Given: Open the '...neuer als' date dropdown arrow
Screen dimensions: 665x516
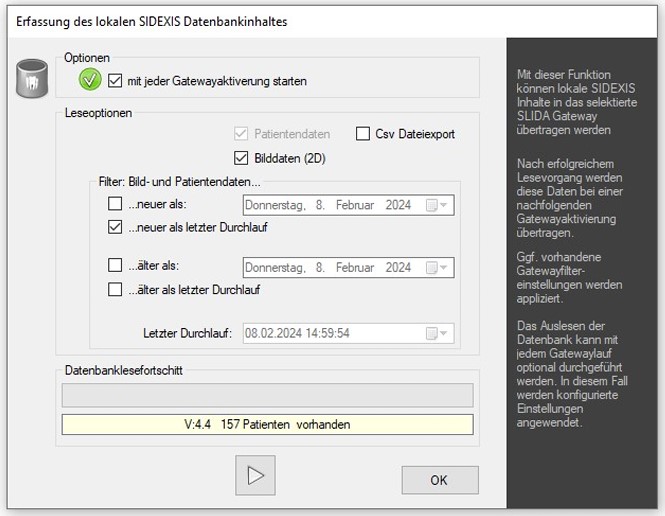Looking at the screenshot, I should [x=445, y=205].
